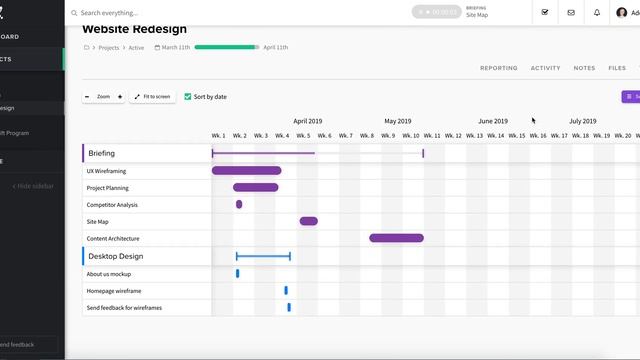
Task: Click the search magnifier icon
Action: click(x=74, y=13)
